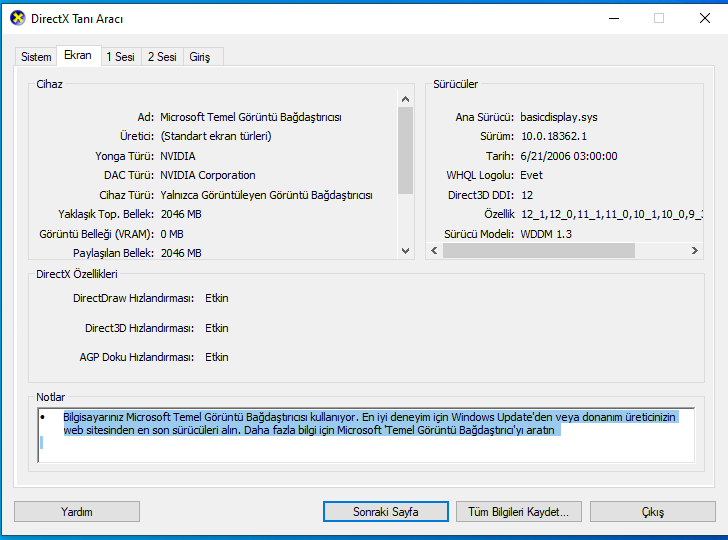Click Paylaşılan Bellek '2046 MB' value
This screenshot has width=728, height=540.
181,253
